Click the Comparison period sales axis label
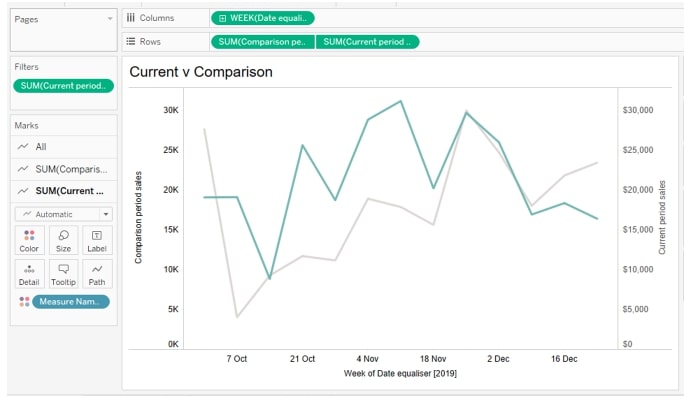 (x=138, y=217)
